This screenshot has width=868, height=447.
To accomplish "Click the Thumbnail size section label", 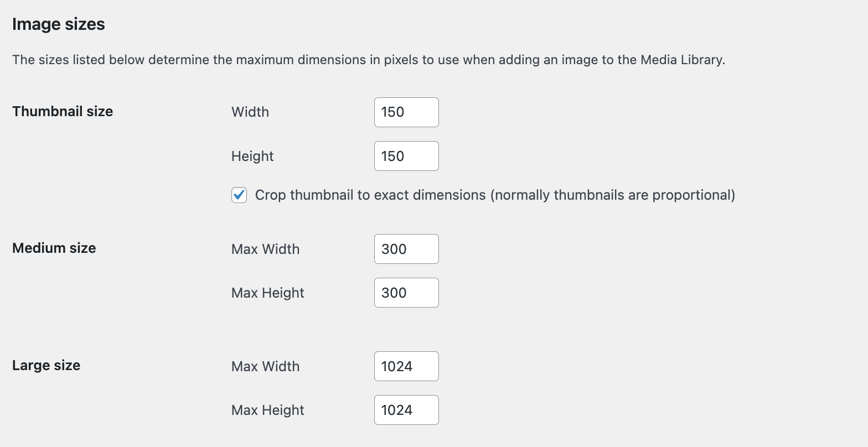I will tap(62, 111).
